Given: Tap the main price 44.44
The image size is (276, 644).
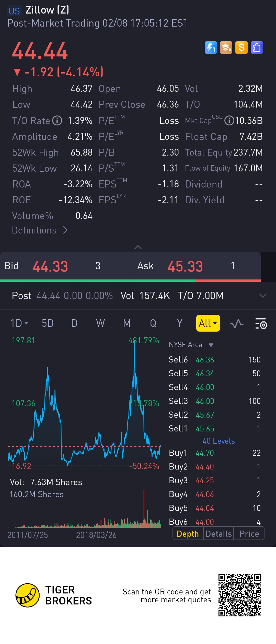Looking at the screenshot, I should click(40, 51).
